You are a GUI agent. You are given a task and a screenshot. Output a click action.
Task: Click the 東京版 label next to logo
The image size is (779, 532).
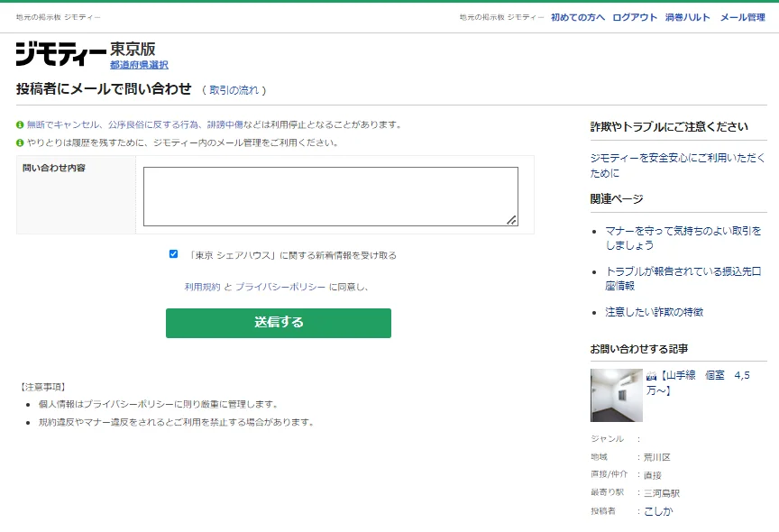pyautogui.click(x=133, y=50)
